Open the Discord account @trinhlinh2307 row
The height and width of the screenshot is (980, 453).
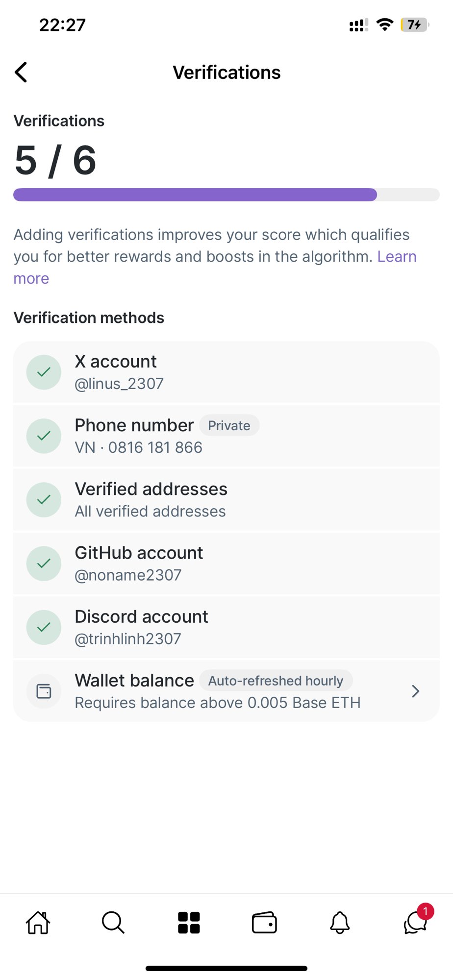tap(226, 627)
